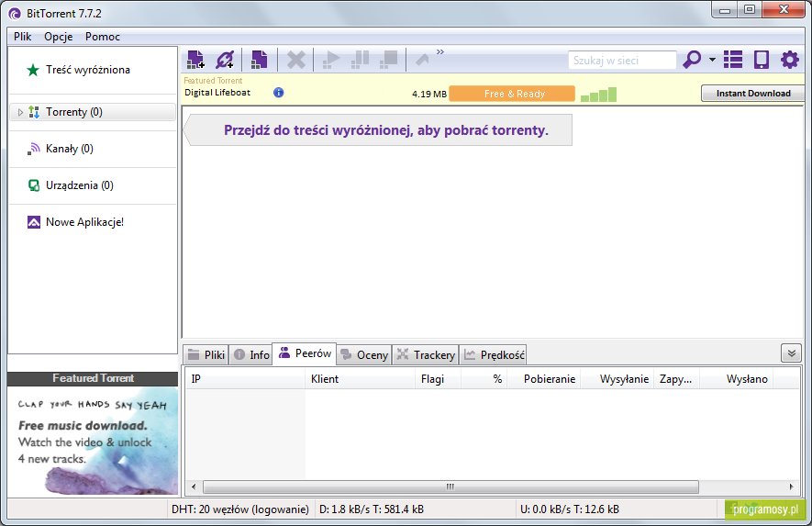
Task: Sort by Klient column header
Action: (x=361, y=379)
